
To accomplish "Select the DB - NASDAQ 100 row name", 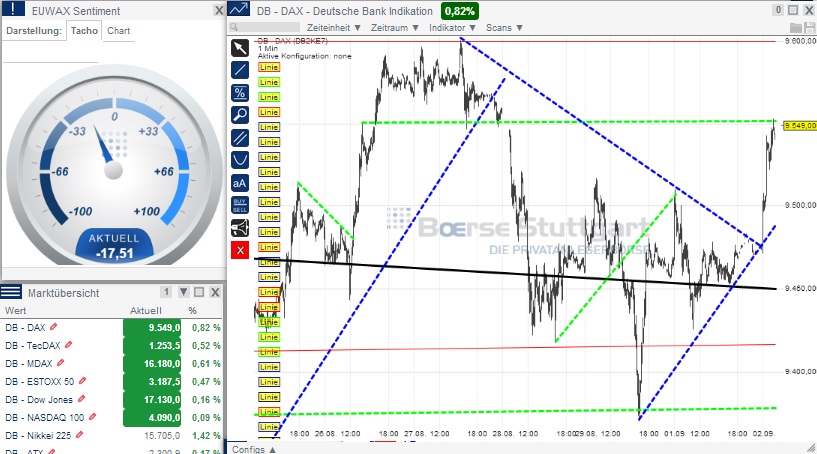I will tap(44, 418).
